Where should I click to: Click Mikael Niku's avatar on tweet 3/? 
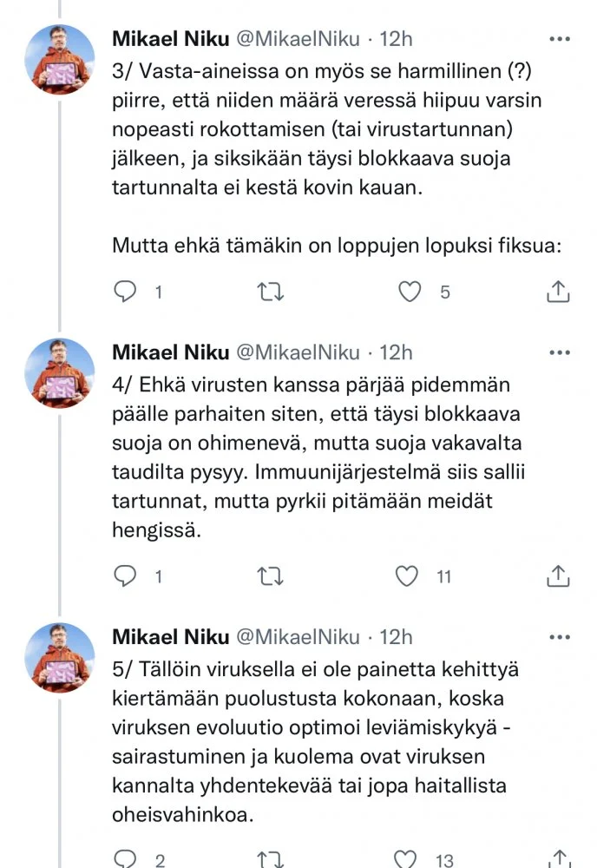[x=59, y=59]
